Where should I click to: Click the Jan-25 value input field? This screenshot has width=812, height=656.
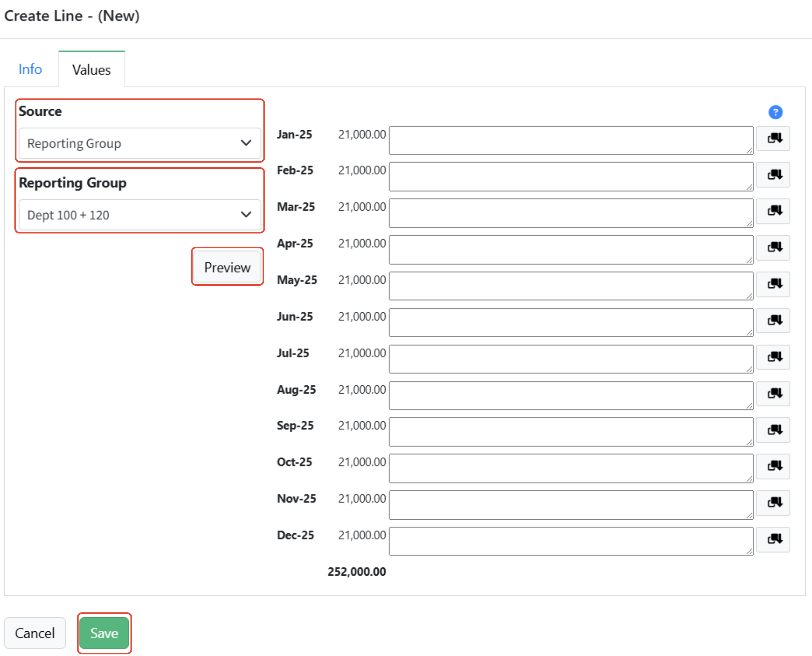click(x=571, y=140)
